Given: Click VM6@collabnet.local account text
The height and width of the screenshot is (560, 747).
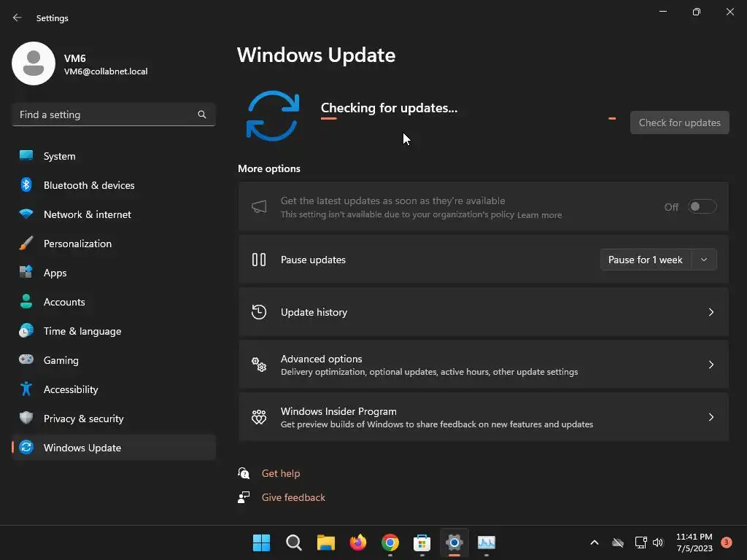Looking at the screenshot, I should (x=106, y=71).
